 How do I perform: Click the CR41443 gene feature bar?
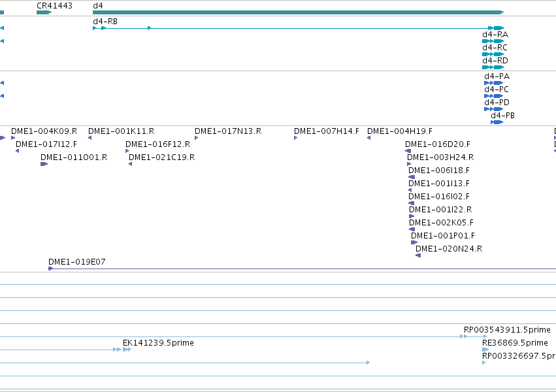44,12
